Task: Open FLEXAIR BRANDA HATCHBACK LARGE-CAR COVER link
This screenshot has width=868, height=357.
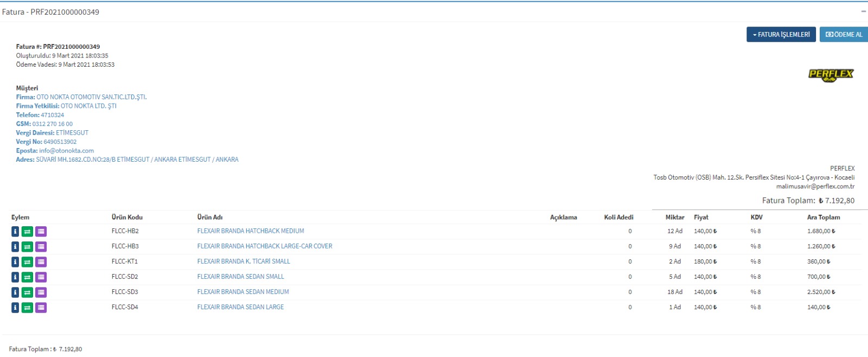Action: (x=265, y=246)
